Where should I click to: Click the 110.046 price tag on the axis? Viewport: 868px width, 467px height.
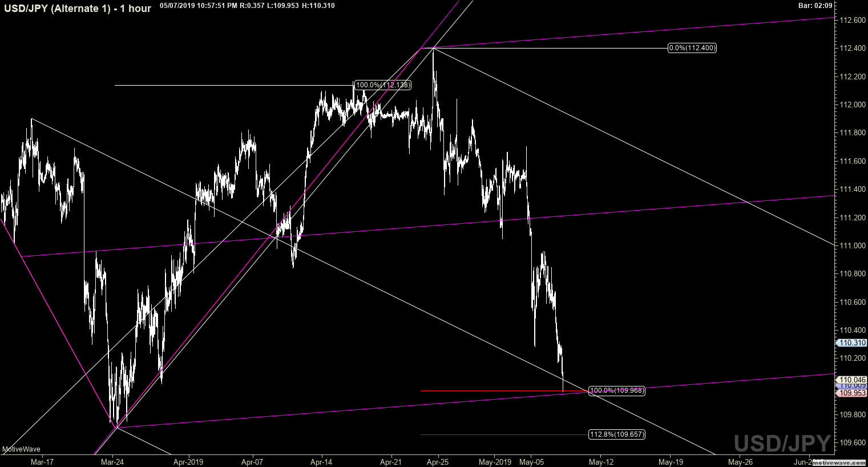point(851,380)
